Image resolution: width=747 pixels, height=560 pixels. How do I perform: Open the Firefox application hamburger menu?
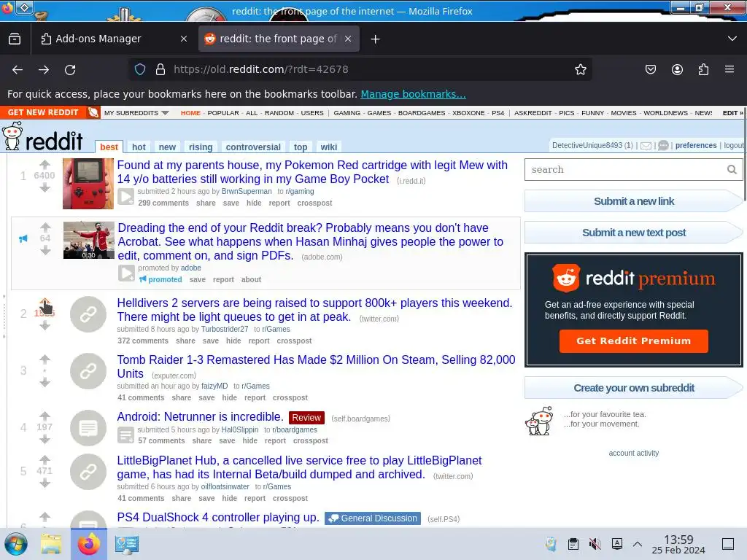(729, 69)
